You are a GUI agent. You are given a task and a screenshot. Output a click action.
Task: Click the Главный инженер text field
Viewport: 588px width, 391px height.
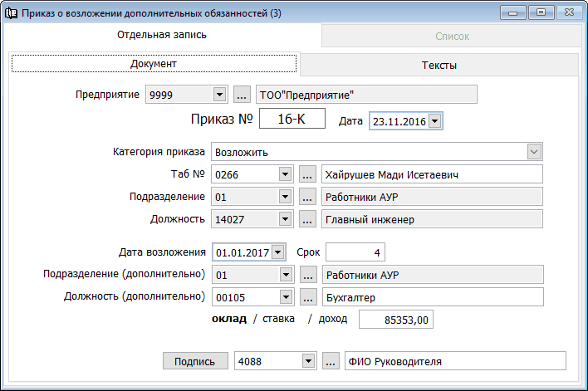tap(432, 219)
